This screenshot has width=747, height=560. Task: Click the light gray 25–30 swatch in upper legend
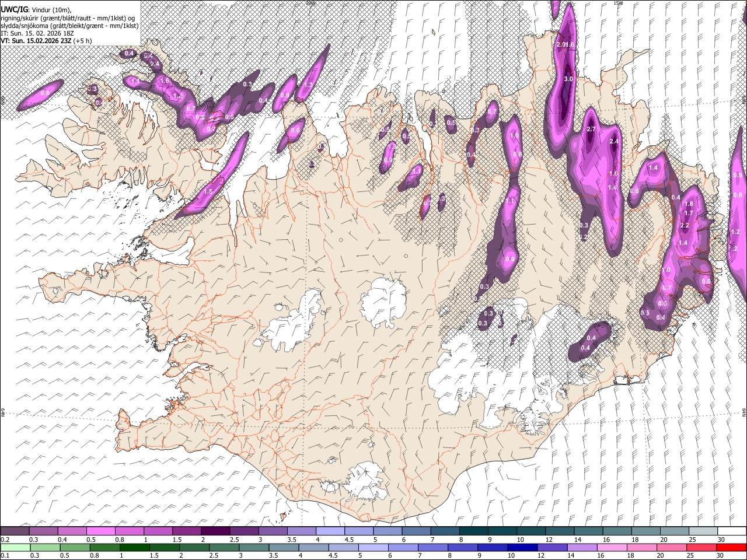click(703, 531)
